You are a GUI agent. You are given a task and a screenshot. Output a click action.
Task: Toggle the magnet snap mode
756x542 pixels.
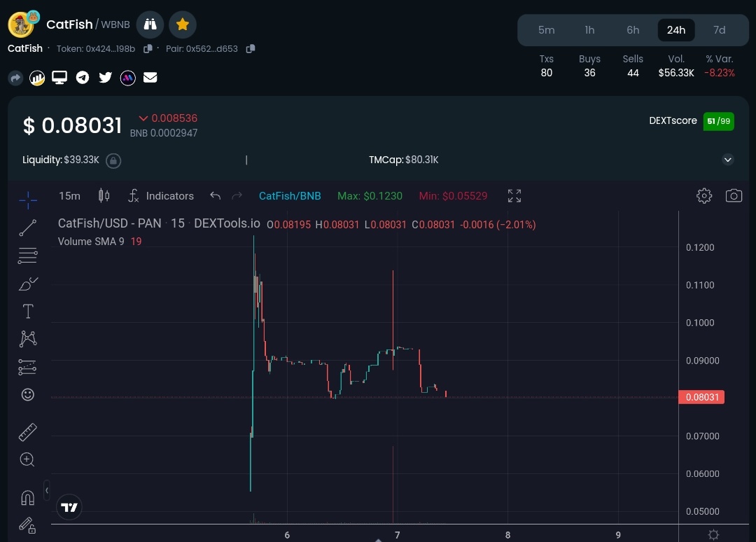click(x=28, y=498)
